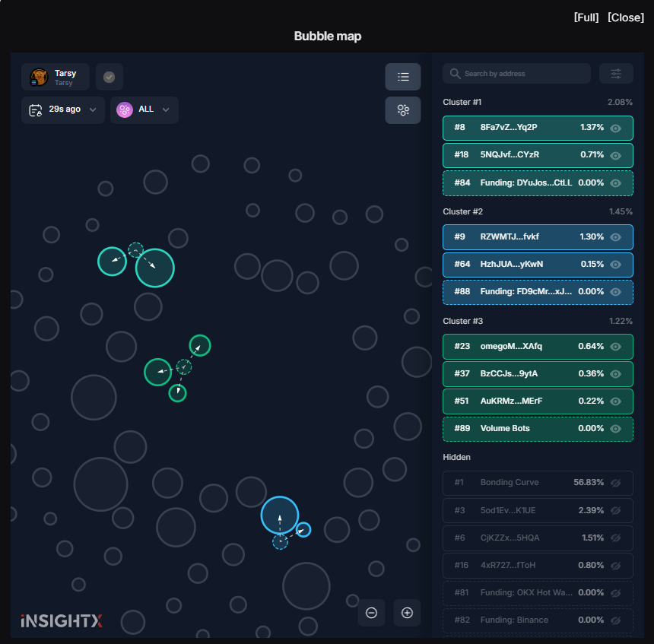
Task: Click the dashed blue funding bubble
Action: coord(281,542)
